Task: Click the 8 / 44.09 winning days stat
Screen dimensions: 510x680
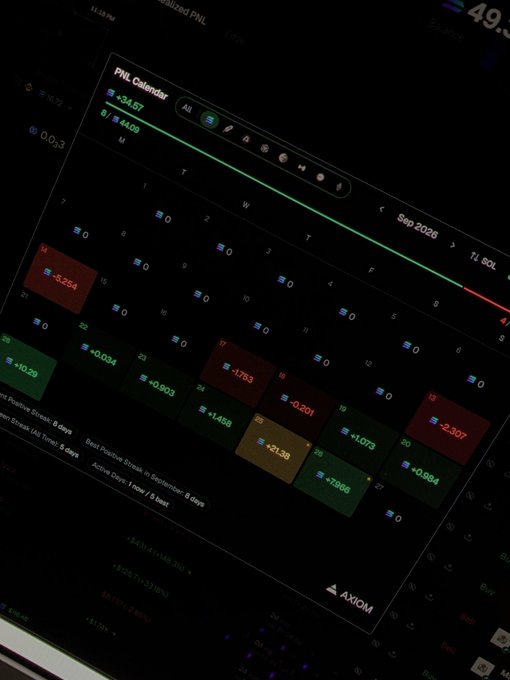Action: click(x=120, y=121)
